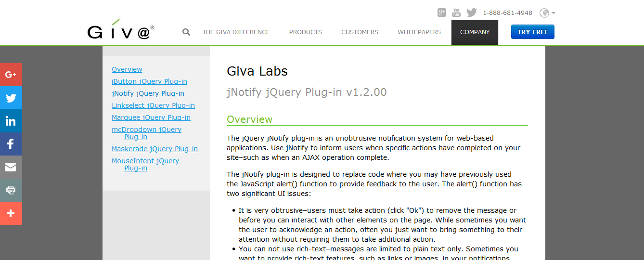Open The Giva Difference menu
Viewport: 644px width, 260px height.
(236, 32)
